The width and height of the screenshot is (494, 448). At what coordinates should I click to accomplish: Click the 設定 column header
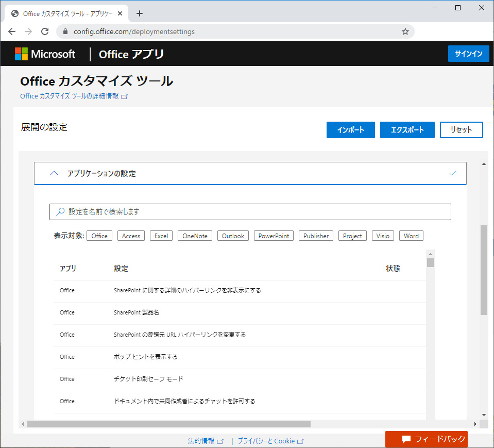121,268
